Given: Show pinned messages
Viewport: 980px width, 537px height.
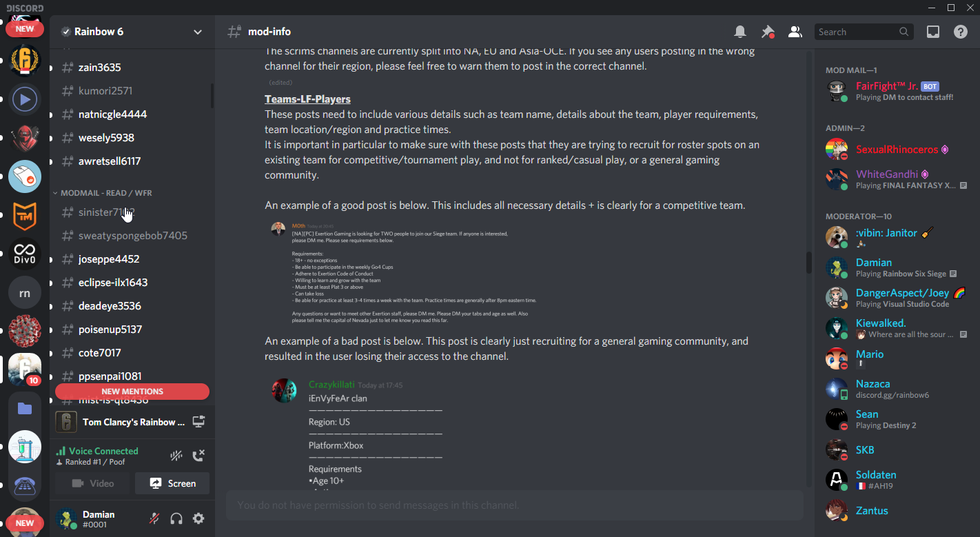Looking at the screenshot, I should 767,32.
